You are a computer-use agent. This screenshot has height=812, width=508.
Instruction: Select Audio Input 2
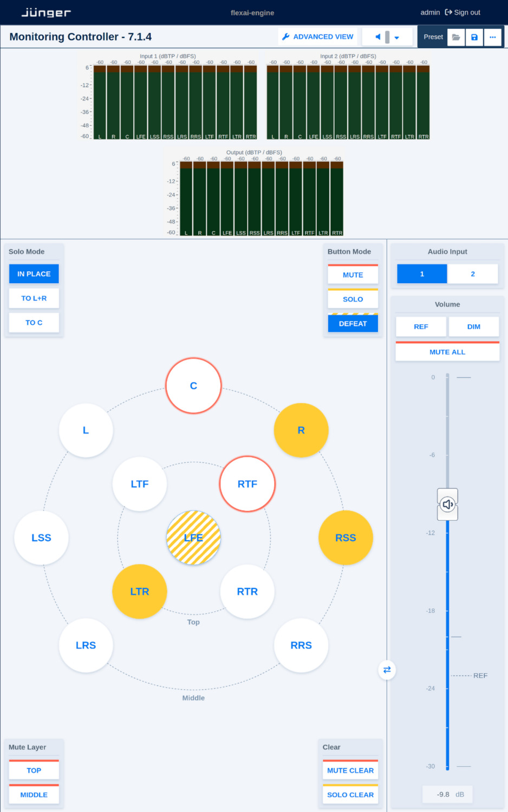(x=473, y=273)
